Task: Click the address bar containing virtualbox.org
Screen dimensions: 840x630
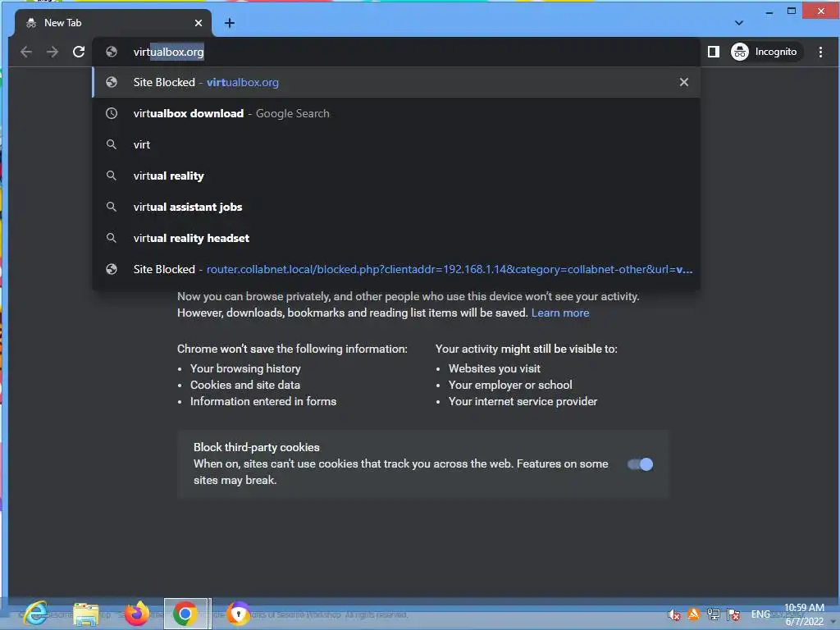Action: point(396,52)
